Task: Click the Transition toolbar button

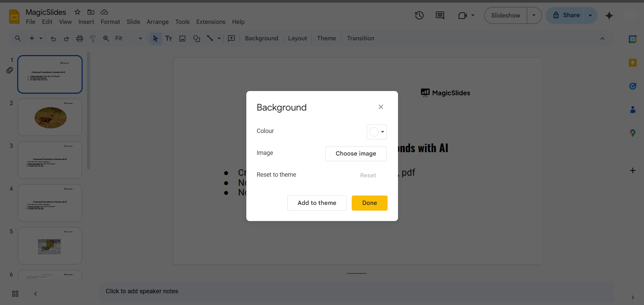Action: [360, 39]
